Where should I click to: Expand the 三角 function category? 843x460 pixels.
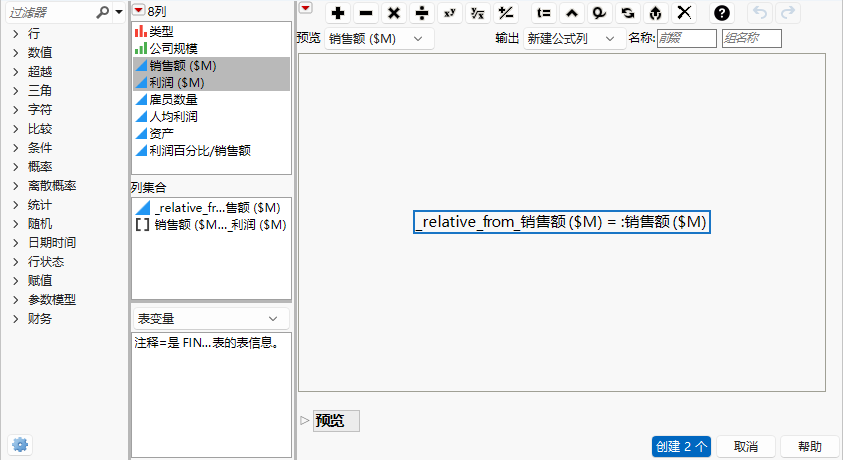[16, 91]
